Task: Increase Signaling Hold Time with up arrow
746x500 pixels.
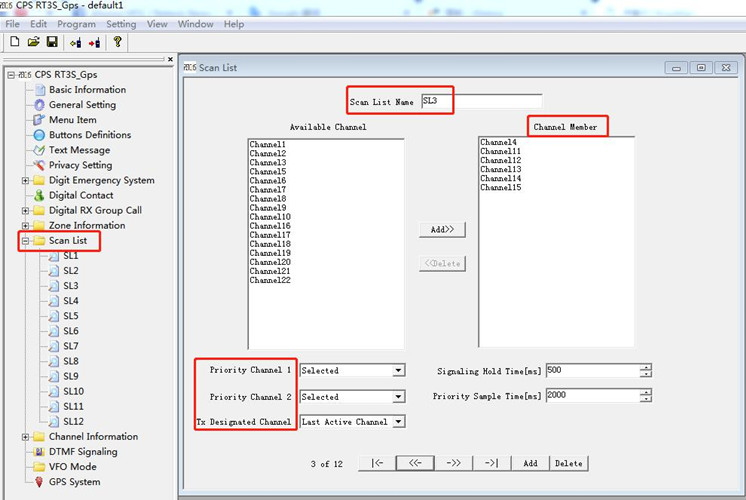Action: [646, 366]
